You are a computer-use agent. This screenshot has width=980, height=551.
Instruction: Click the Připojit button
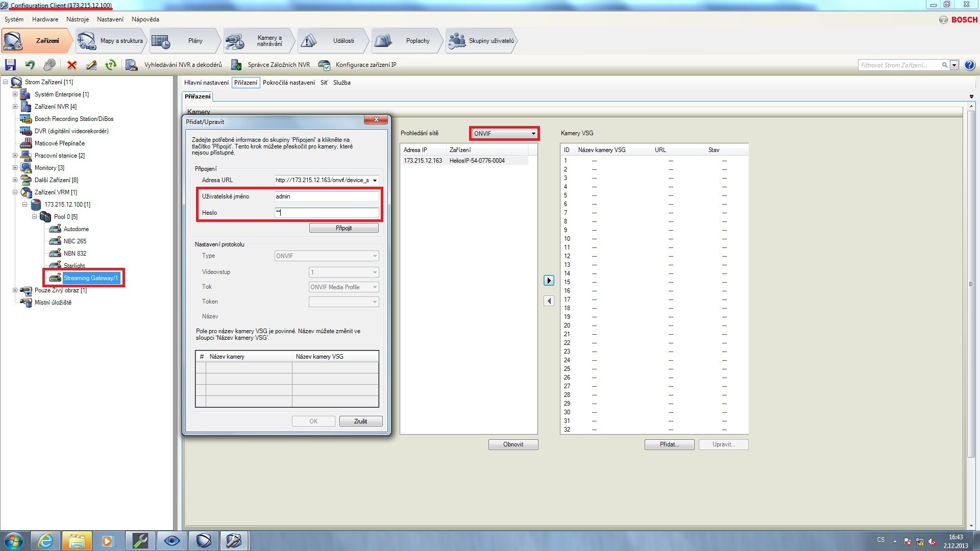(x=344, y=228)
